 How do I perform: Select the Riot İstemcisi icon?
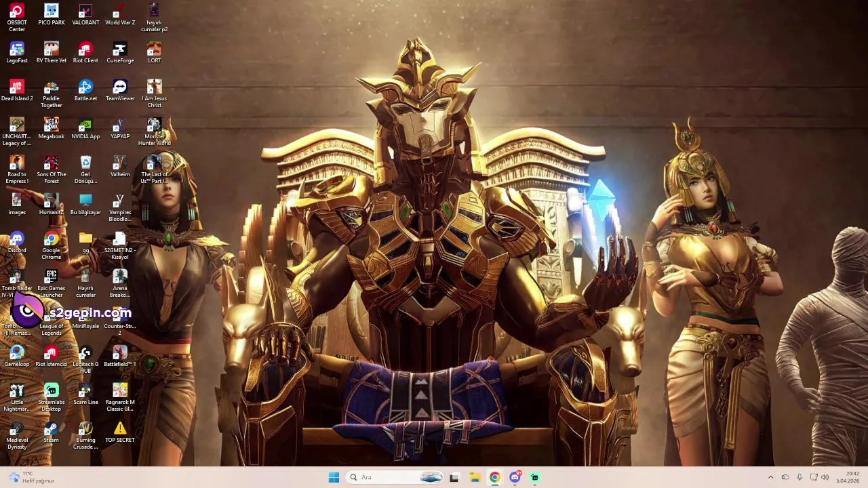(x=52, y=357)
